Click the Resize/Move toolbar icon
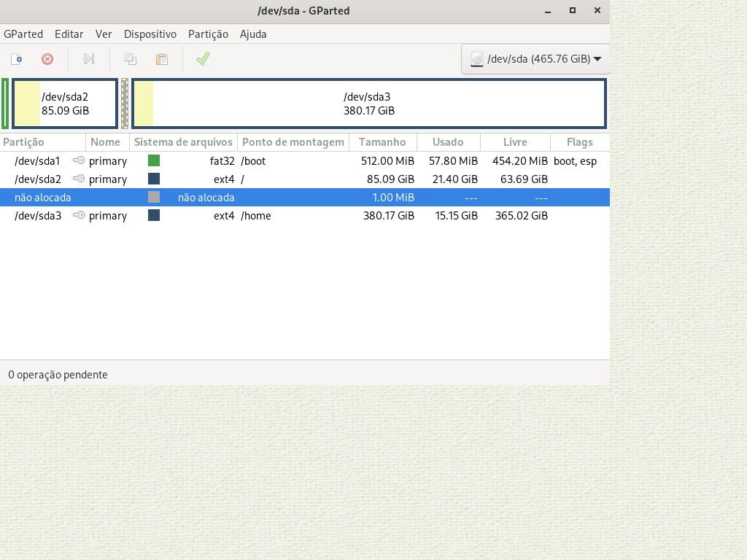The width and height of the screenshot is (747, 560). (x=88, y=59)
